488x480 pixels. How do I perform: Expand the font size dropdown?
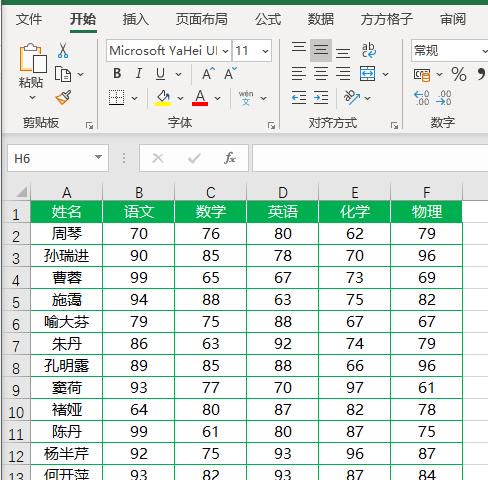point(265,51)
